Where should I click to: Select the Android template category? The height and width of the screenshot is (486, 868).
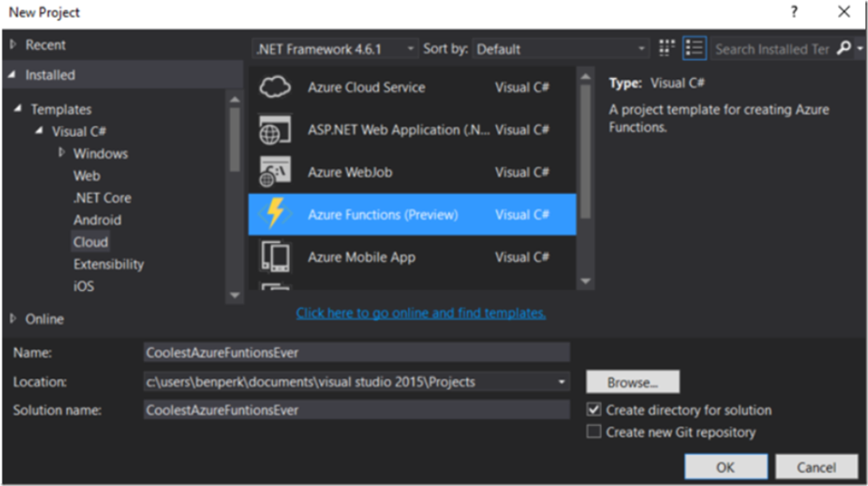96,220
